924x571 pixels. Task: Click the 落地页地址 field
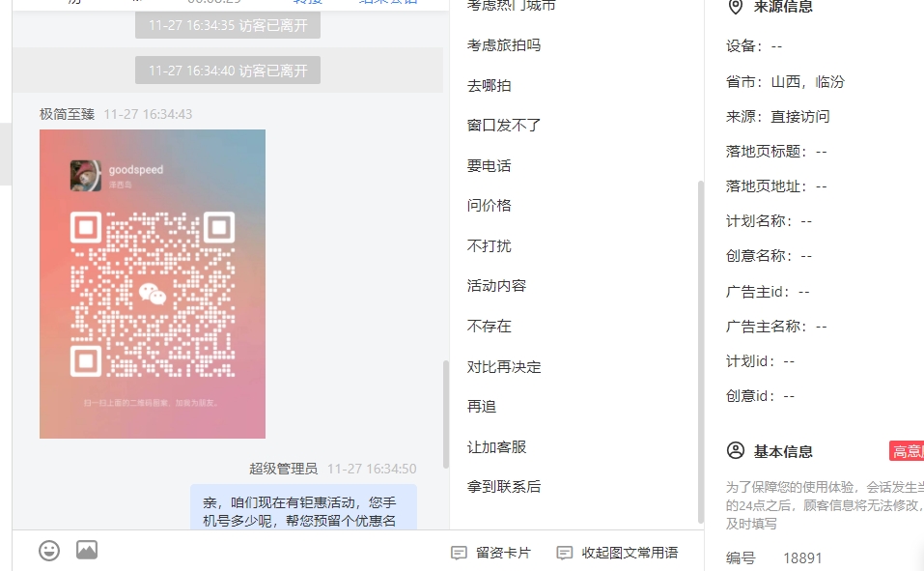776,186
